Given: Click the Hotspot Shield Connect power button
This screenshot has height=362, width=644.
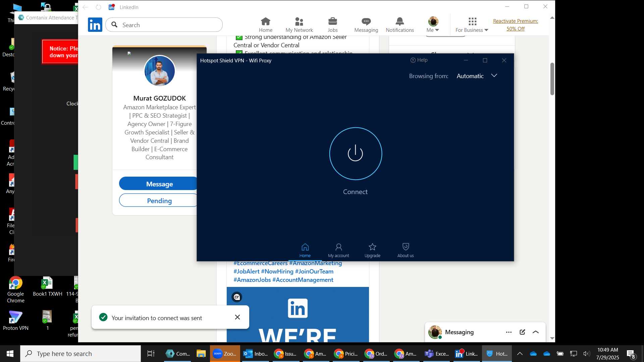Looking at the screenshot, I should [356, 154].
